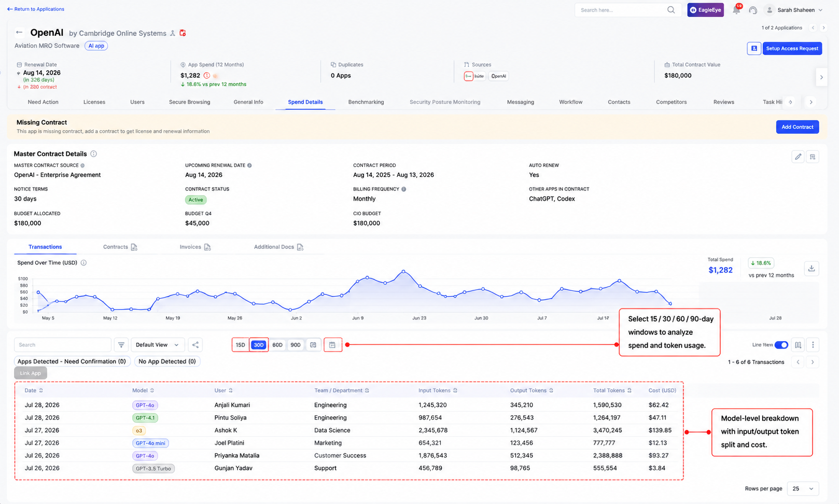Click info icon beside Spend Over Time
This screenshot has height=504, width=839.
point(83,263)
